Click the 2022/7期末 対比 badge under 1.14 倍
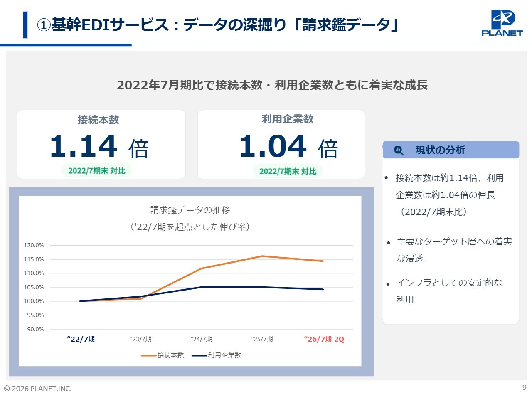This screenshot has height=399, width=532. 97,171
